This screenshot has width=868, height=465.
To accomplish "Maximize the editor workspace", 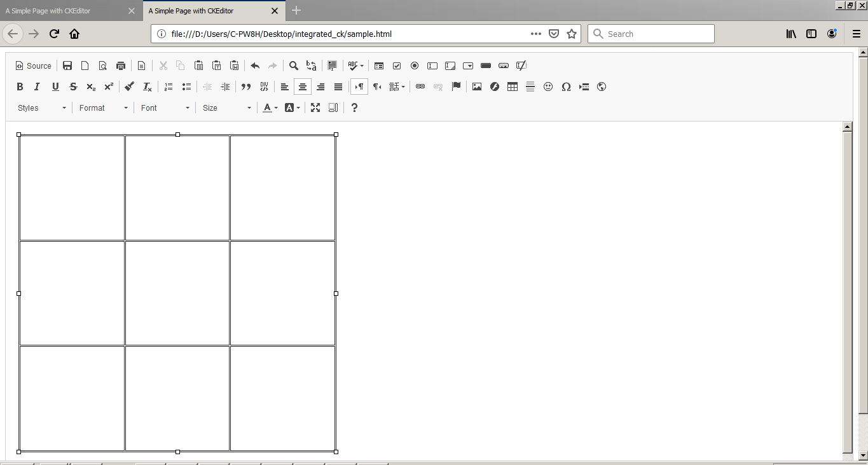I will tap(315, 108).
